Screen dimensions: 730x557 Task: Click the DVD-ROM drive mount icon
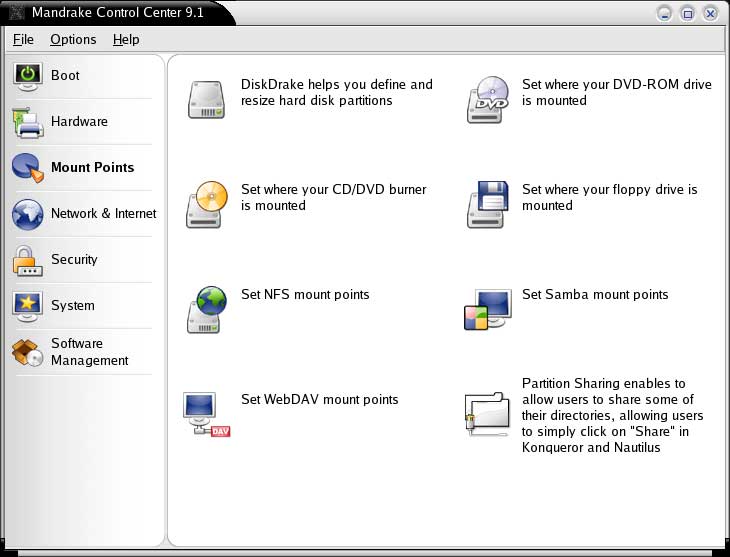[488, 100]
